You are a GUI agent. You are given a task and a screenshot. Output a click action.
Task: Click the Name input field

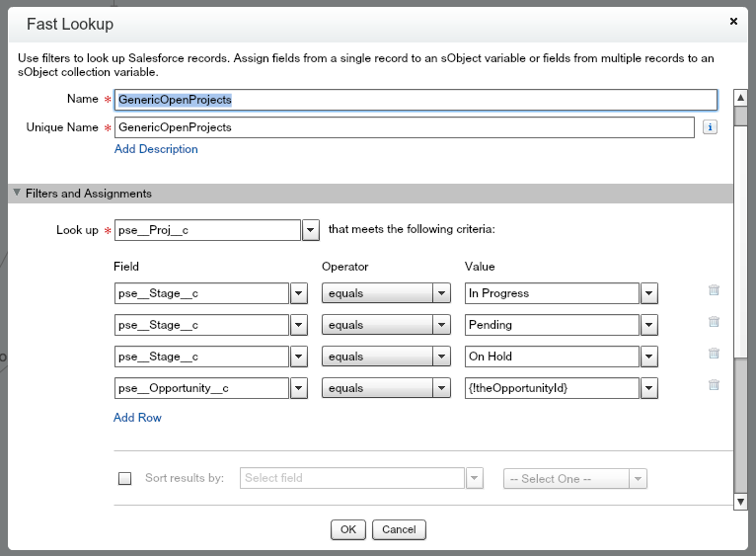[415, 100]
